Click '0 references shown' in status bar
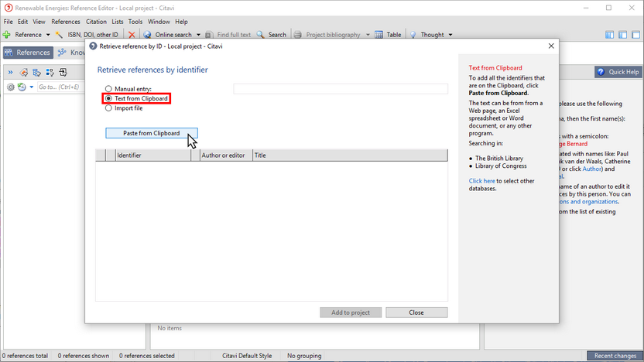This screenshot has width=644, height=362. point(84,356)
